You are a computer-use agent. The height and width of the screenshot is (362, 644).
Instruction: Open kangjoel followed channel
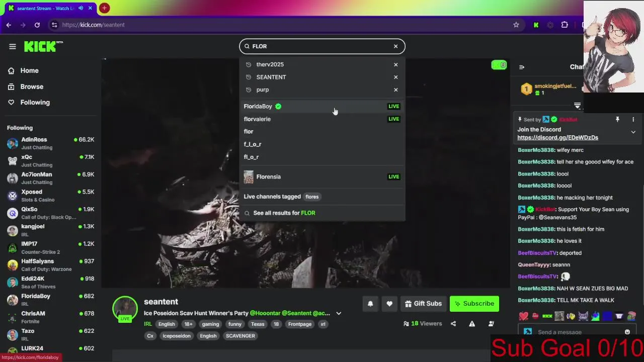pyautogui.click(x=50, y=230)
